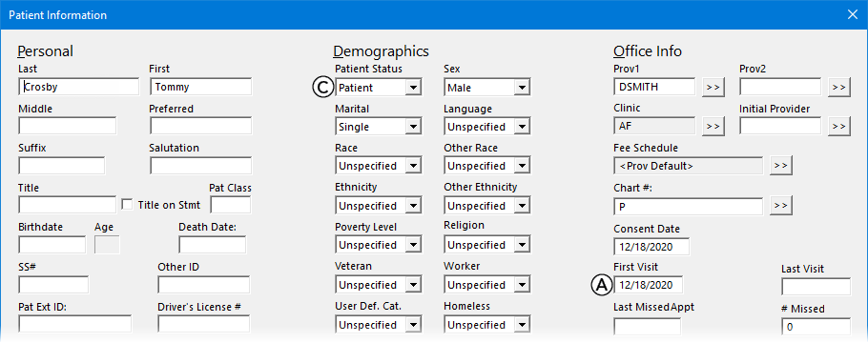
Task: Click the First Visit date field
Action: 649,285
